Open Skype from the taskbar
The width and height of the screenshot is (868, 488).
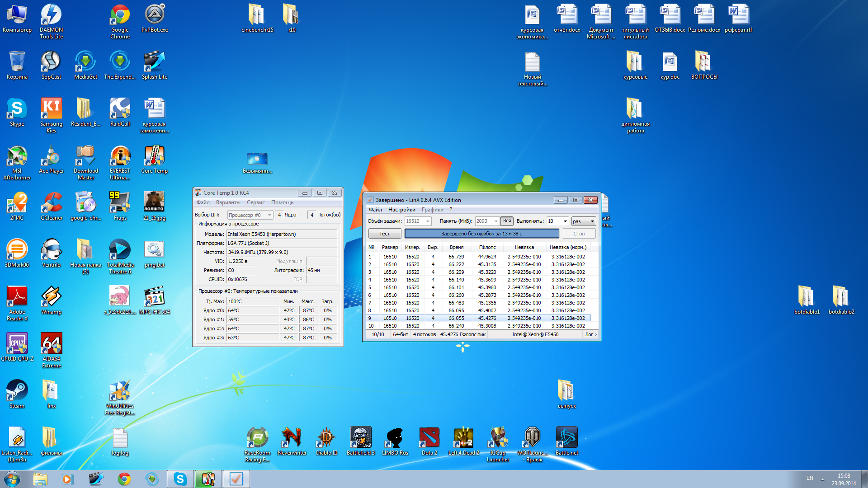pyautogui.click(x=180, y=479)
